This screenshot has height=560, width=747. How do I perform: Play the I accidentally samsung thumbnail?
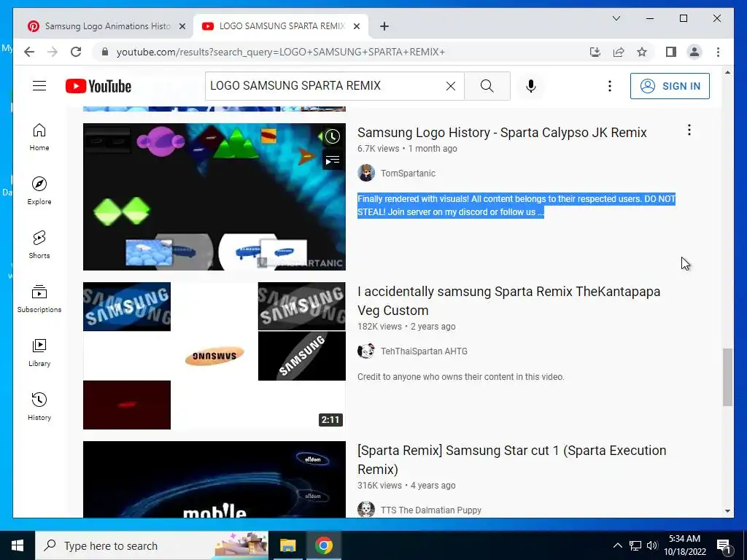tap(214, 356)
